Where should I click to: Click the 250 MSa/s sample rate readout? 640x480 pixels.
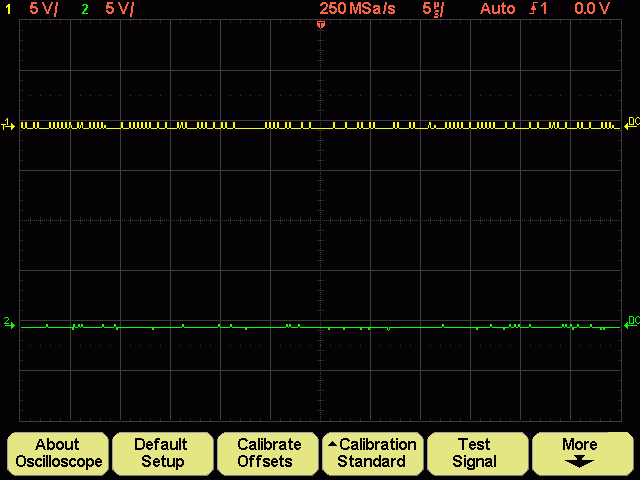pyautogui.click(x=358, y=9)
